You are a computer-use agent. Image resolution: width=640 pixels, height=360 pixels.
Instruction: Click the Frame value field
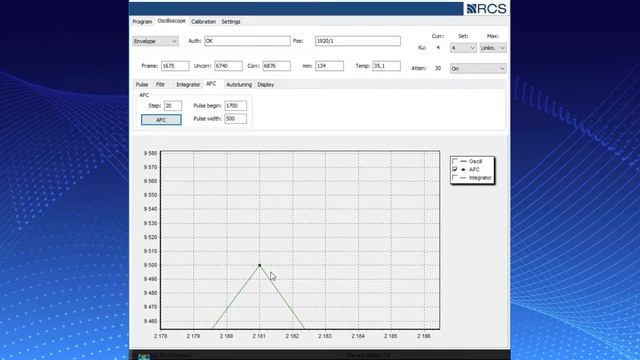[x=175, y=66]
